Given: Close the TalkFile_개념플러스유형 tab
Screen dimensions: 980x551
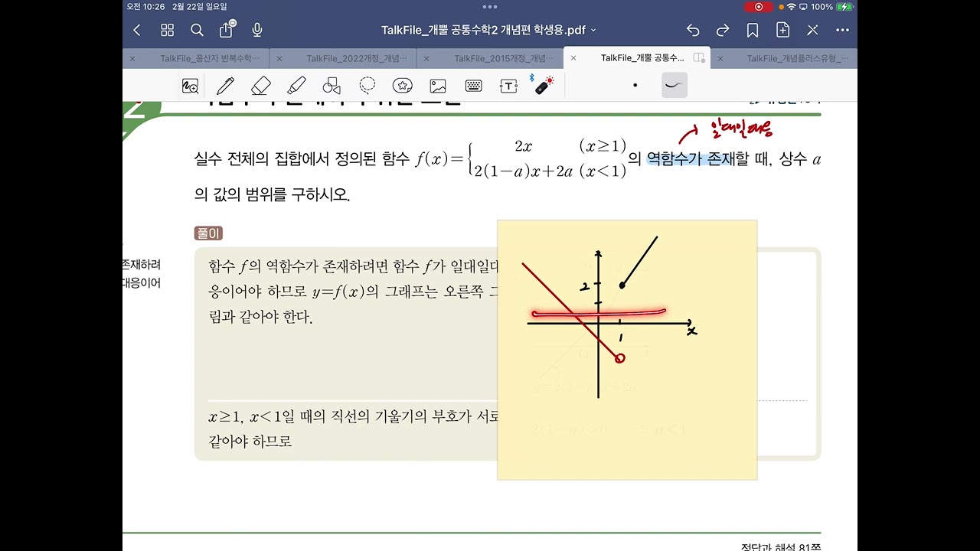Looking at the screenshot, I should click(x=720, y=58).
